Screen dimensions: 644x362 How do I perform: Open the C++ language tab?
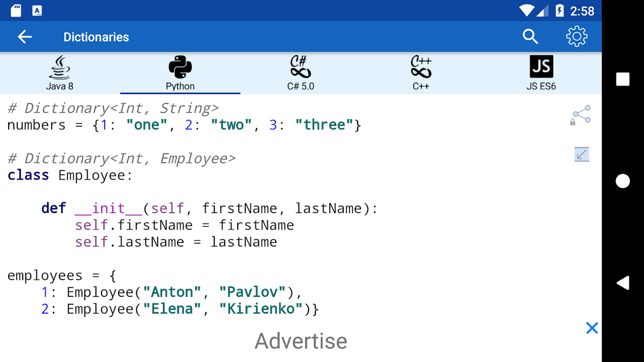421,73
